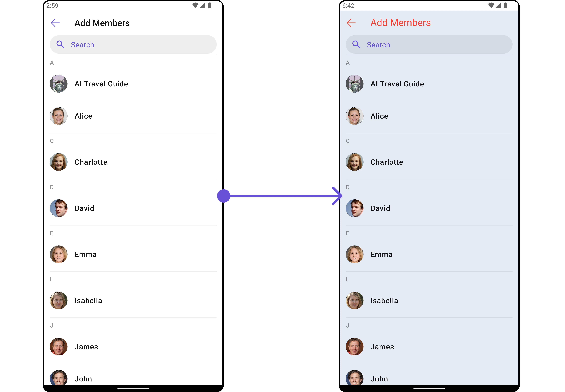Tap David's avatar on the left phone

[x=59, y=208]
